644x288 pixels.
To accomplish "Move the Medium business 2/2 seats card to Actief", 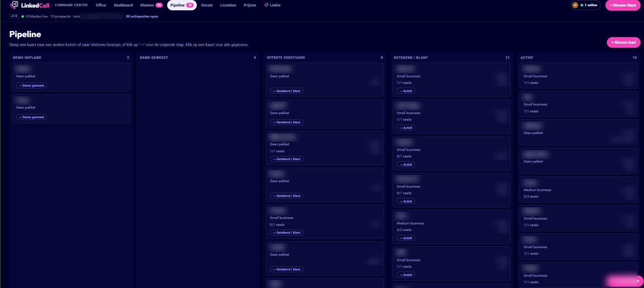I will pos(406,238).
